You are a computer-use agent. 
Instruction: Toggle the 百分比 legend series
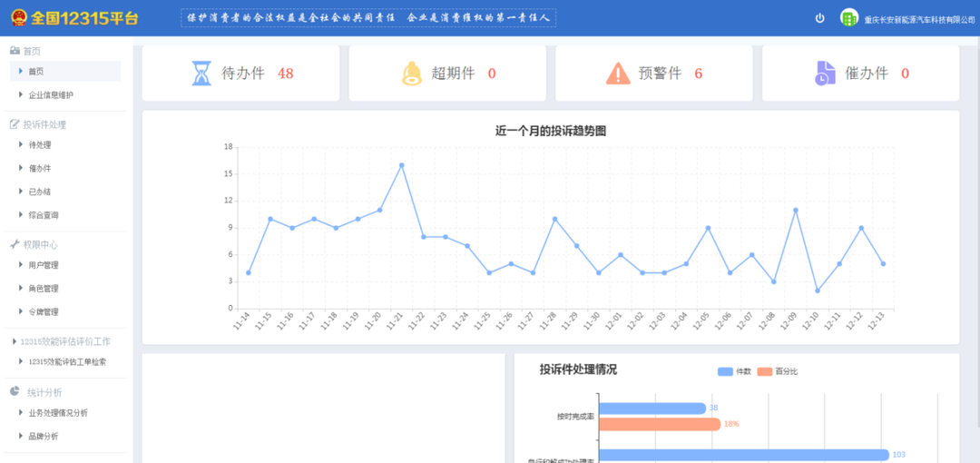point(778,371)
